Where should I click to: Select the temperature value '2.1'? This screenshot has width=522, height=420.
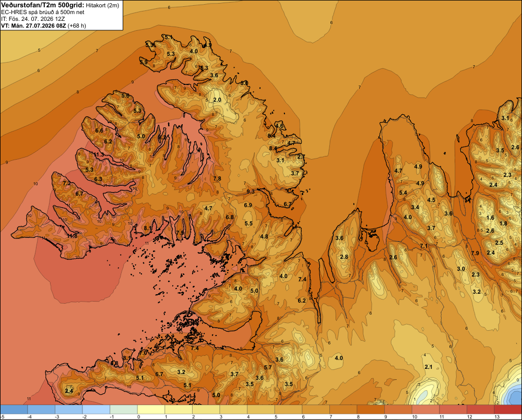coord(429,367)
